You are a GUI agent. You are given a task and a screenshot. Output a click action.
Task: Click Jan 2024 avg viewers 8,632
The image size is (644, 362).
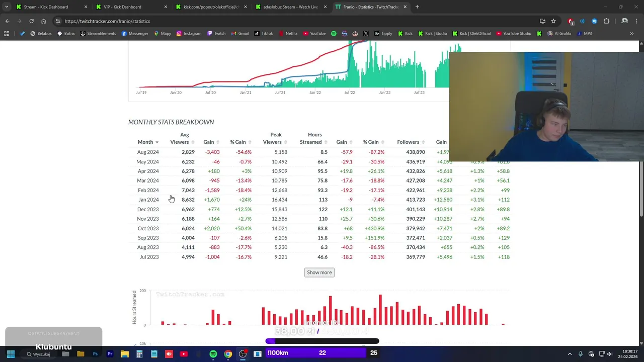coord(188,200)
